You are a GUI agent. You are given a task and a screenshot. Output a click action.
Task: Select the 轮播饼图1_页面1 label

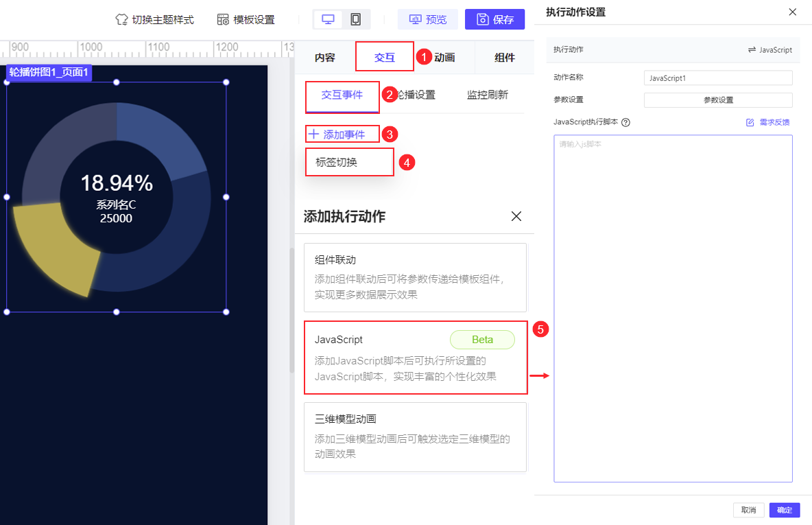pyautogui.click(x=49, y=72)
